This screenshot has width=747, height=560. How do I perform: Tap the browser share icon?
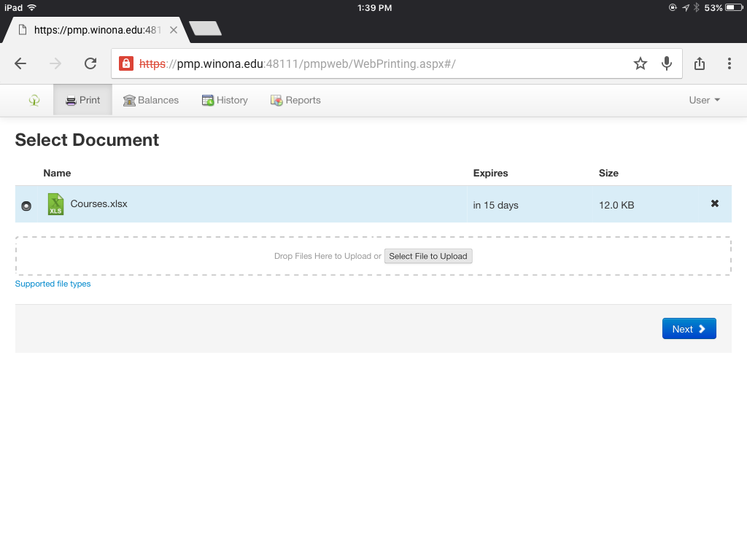click(700, 63)
